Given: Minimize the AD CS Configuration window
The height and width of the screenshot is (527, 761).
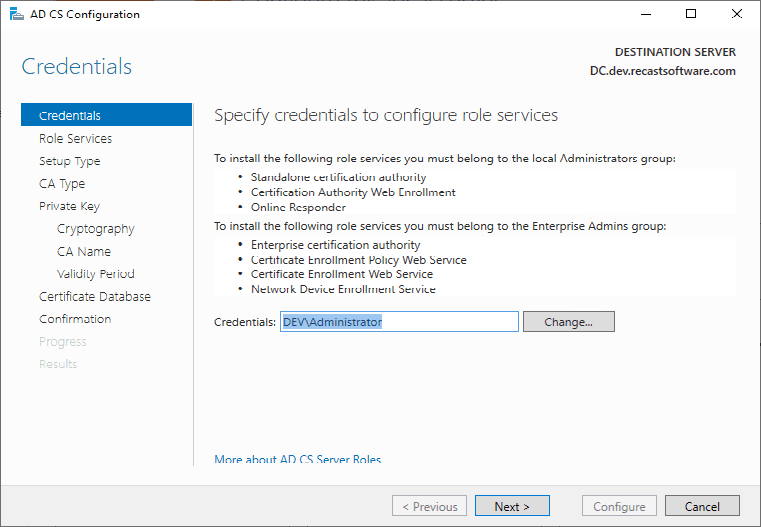Looking at the screenshot, I should (644, 15).
